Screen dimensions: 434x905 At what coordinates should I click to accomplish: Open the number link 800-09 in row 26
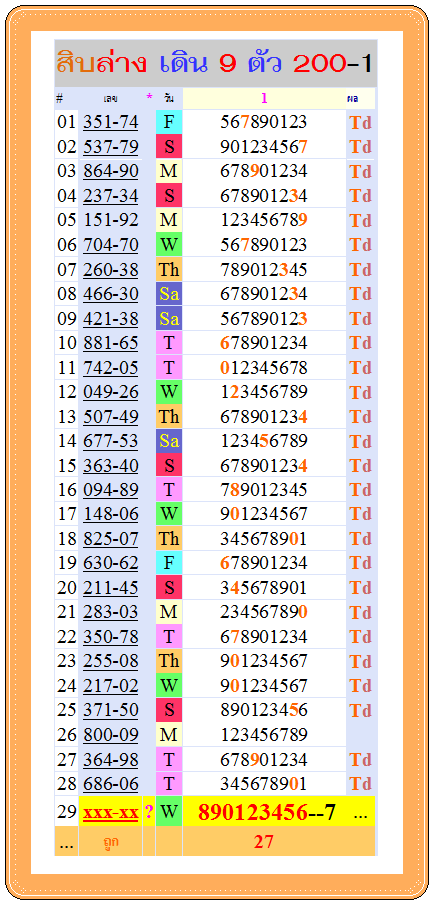[x=111, y=735]
